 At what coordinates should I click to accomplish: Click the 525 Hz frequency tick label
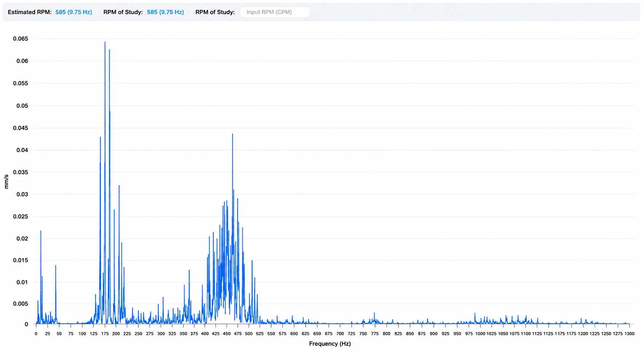tap(259, 334)
